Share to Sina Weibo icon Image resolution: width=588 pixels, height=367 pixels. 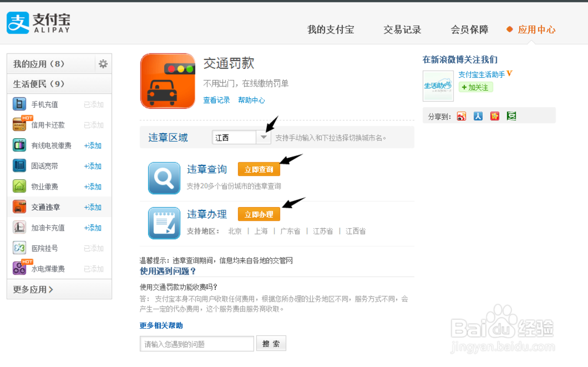[x=461, y=116]
